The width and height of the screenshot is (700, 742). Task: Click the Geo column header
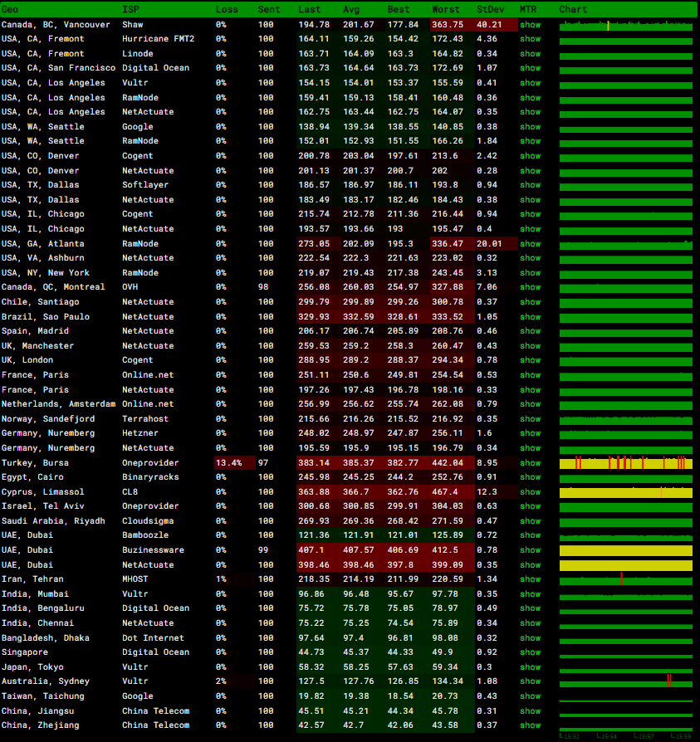point(10,9)
